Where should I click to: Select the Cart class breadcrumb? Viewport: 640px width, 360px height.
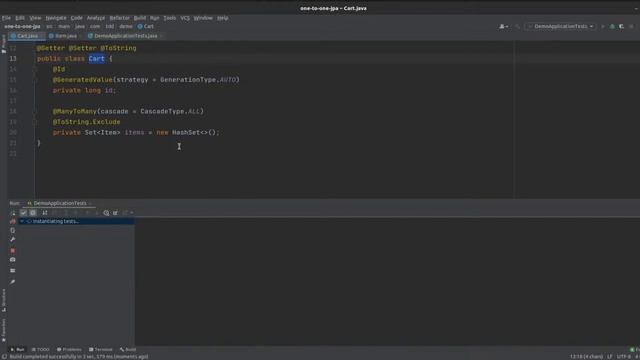click(146, 27)
